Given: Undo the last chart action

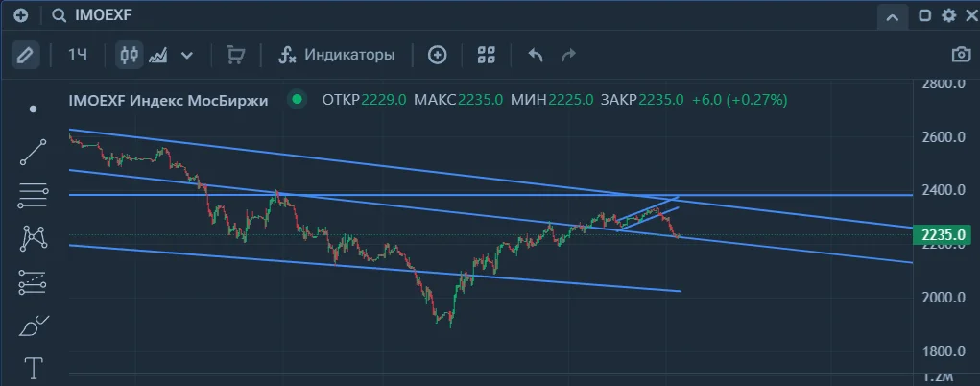Looking at the screenshot, I should click(x=536, y=55).
